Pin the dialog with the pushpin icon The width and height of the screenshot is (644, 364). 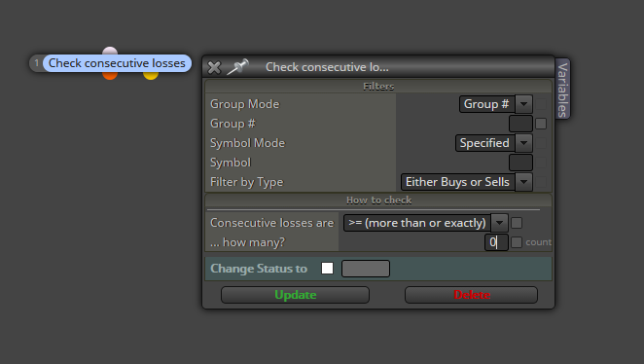point(237,66)
